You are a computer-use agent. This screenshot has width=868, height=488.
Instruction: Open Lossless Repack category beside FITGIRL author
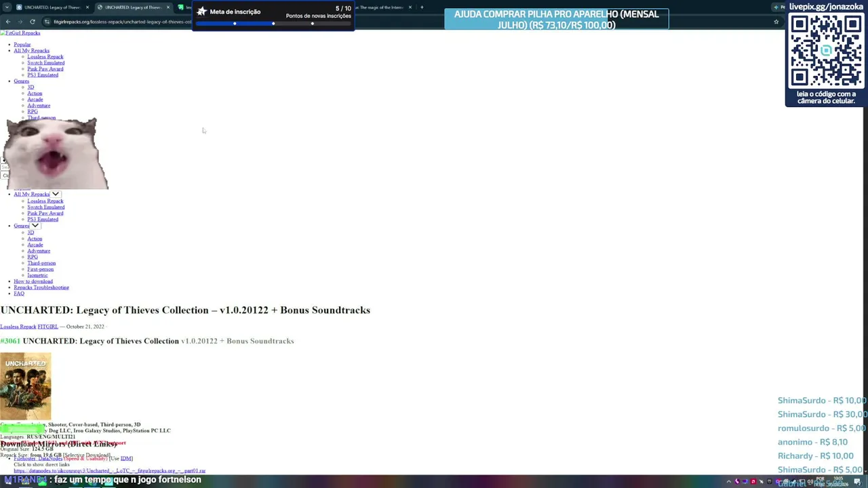pos(18,327)
